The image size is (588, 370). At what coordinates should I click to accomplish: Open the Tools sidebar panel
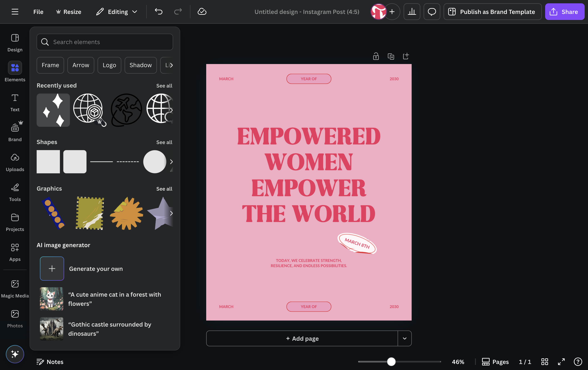tap(15, 192)
